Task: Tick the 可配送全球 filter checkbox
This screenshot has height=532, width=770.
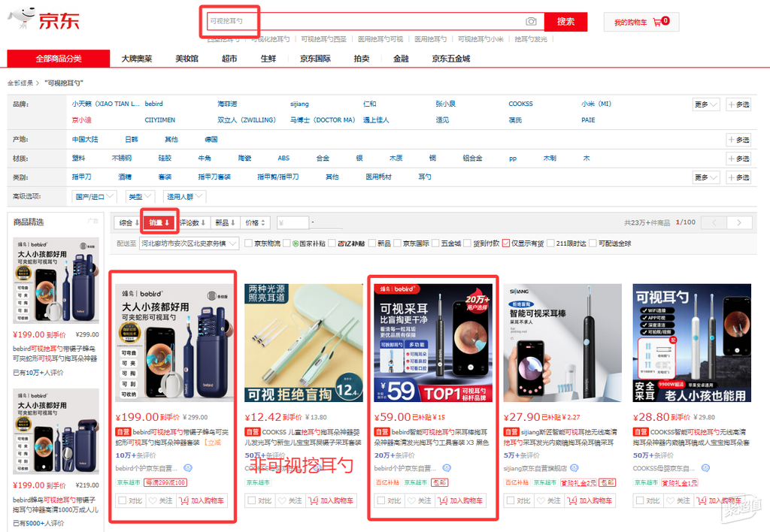Action: pos(593,243)
